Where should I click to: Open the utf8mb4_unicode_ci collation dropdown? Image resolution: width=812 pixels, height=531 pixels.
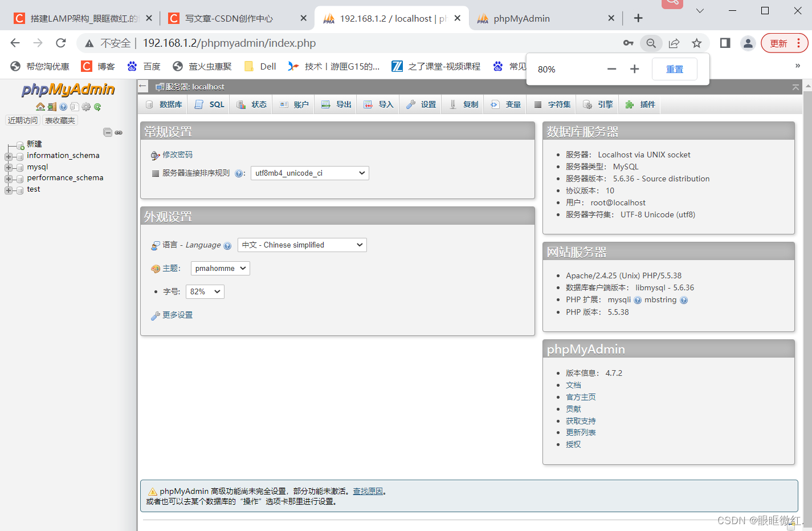(310, 173)
